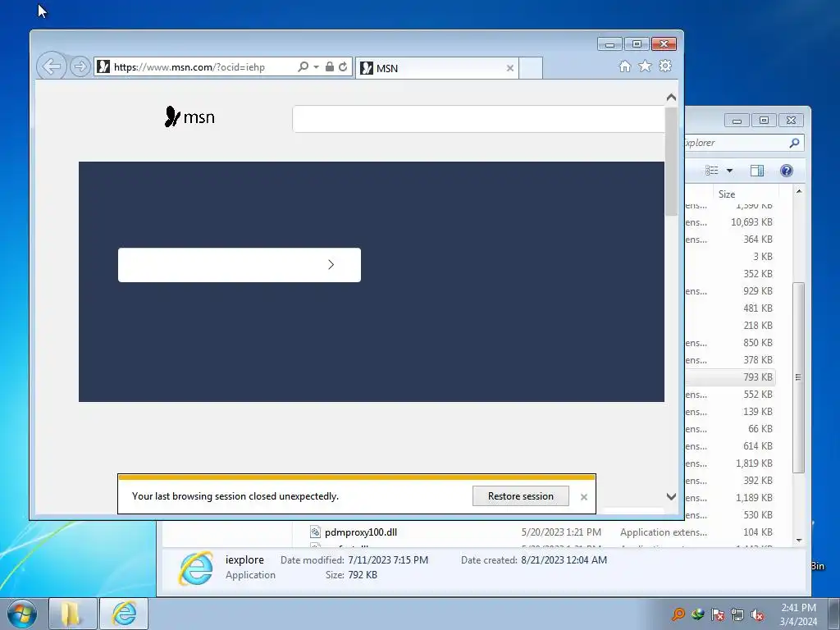Go back with the IE back arrow
The width and height of the screenshot is (840, 630).
click(x=52, y=67)
